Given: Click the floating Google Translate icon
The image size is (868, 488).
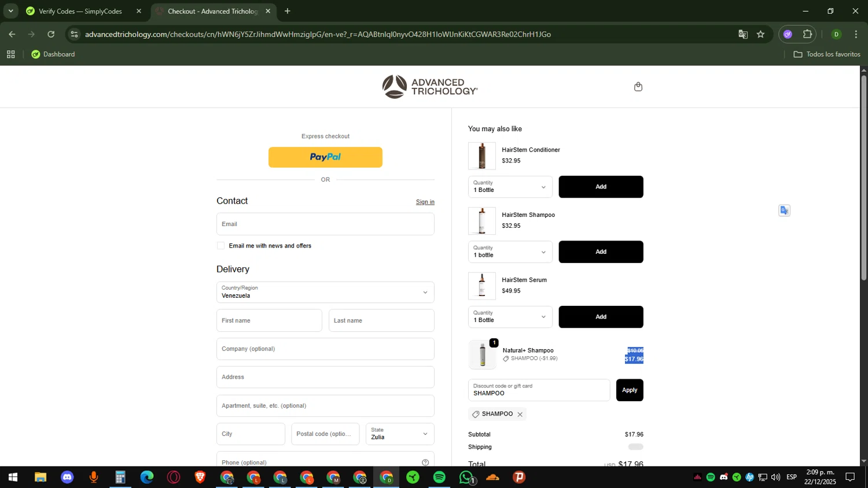Looking at the screenshot, I should coord(784,210).
